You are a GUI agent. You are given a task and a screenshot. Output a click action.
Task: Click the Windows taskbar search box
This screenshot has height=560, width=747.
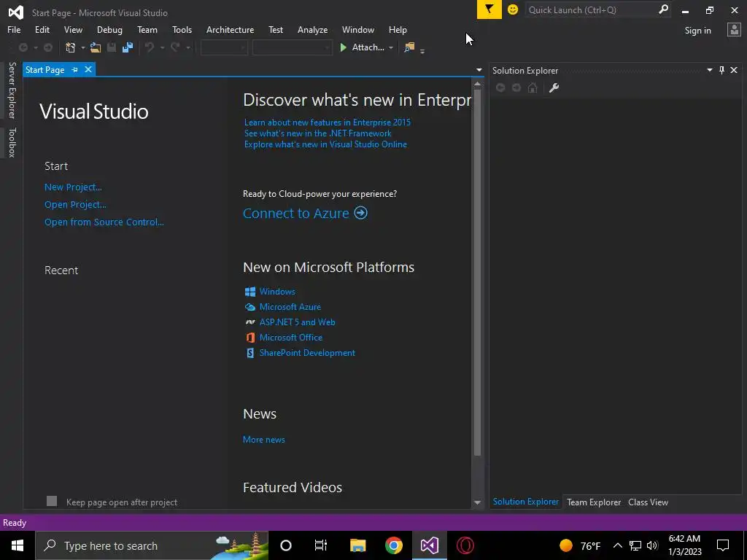tap(152, 545)
